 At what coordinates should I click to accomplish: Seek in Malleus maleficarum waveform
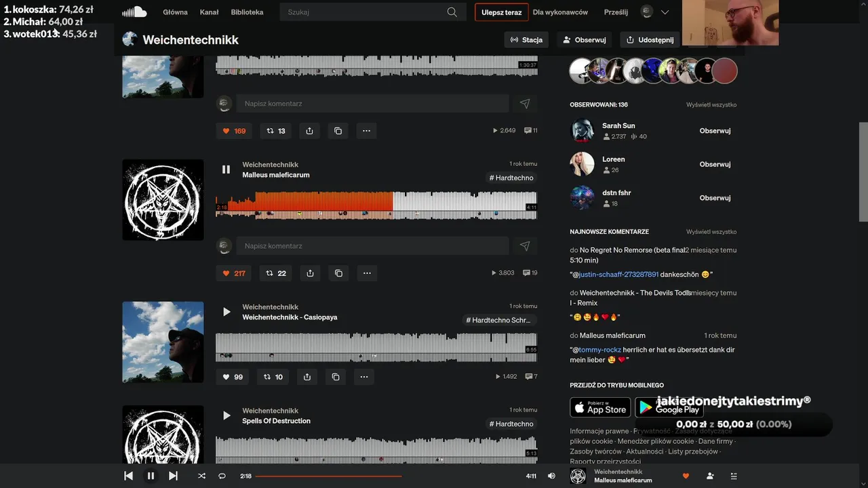(376, 204)
